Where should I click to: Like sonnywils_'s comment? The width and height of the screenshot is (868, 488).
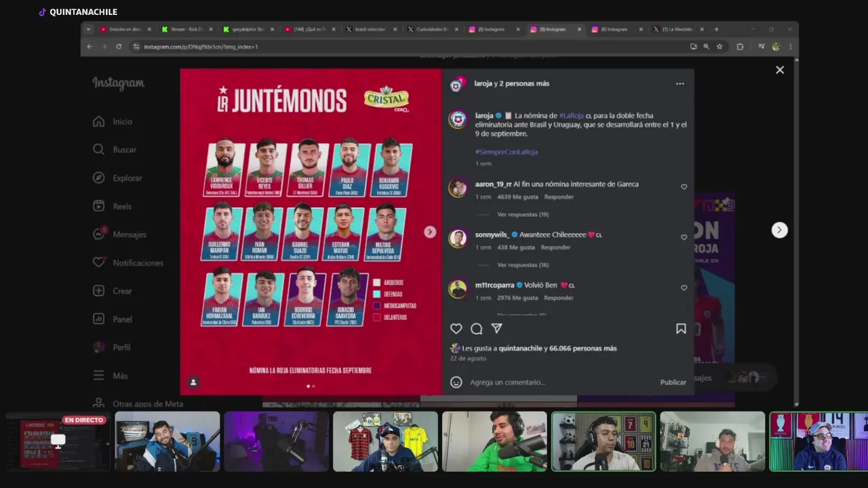tap(684, 237)
